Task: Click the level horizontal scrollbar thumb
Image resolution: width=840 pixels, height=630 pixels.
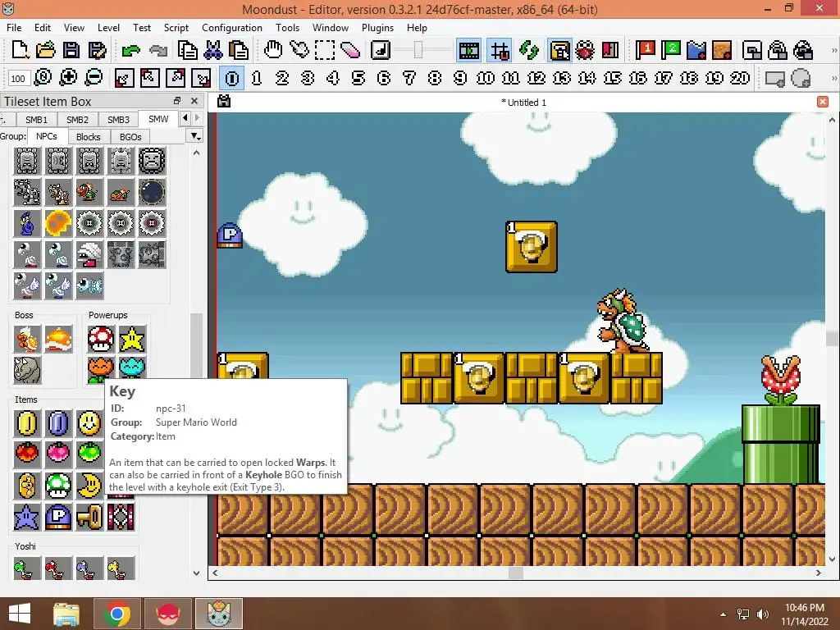Action: (x=515, y=573)
